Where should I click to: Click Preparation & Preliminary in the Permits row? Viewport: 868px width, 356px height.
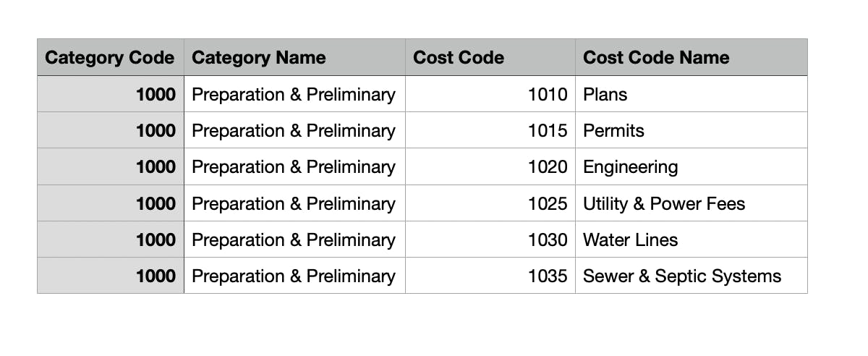tap(294, 130)
